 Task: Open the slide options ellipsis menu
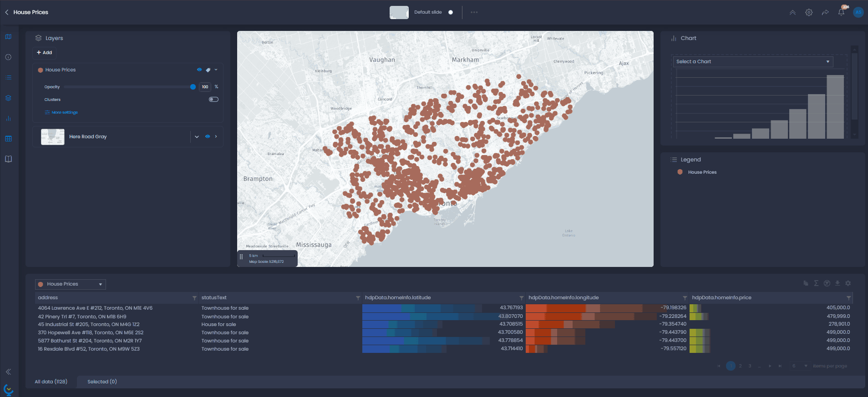(x=474, y=12)
